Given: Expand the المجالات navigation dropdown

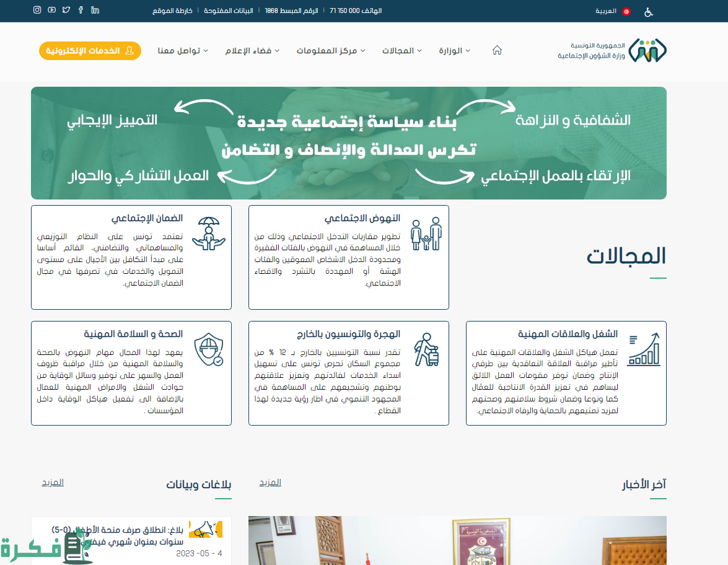Looking at the screenshot, I should [x=401, y=51].
